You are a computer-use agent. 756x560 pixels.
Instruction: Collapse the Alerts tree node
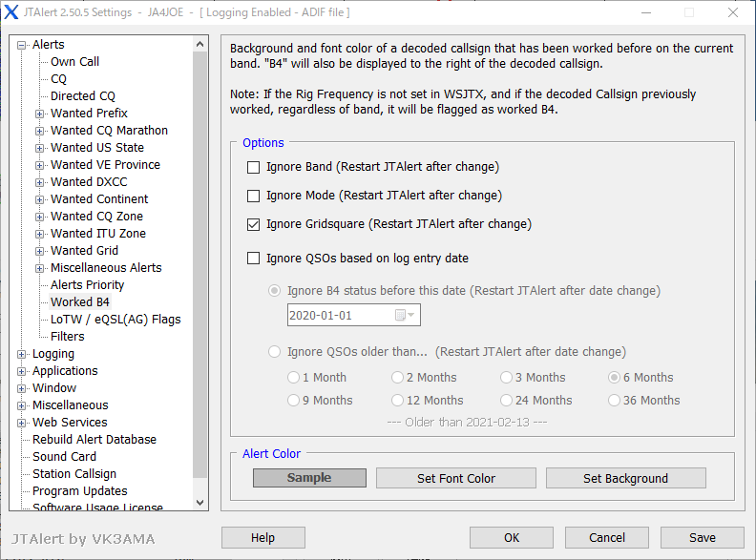pyautogui.click(x=21, y=45)
